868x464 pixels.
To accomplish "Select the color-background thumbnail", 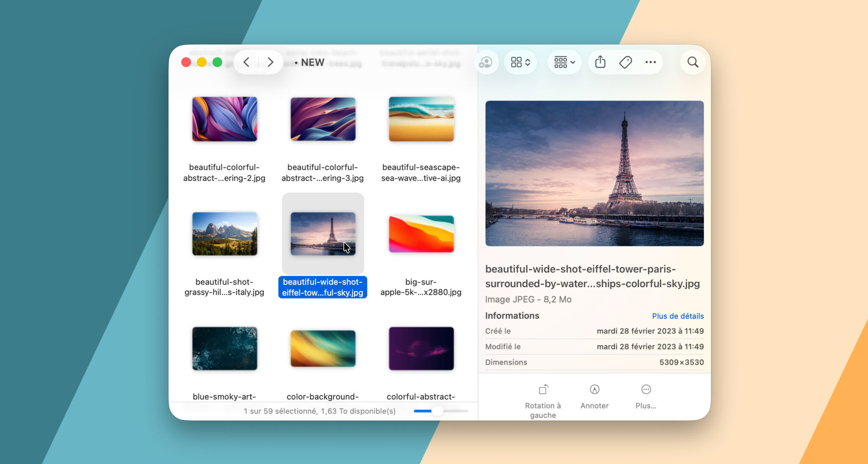I will point(323,348).
